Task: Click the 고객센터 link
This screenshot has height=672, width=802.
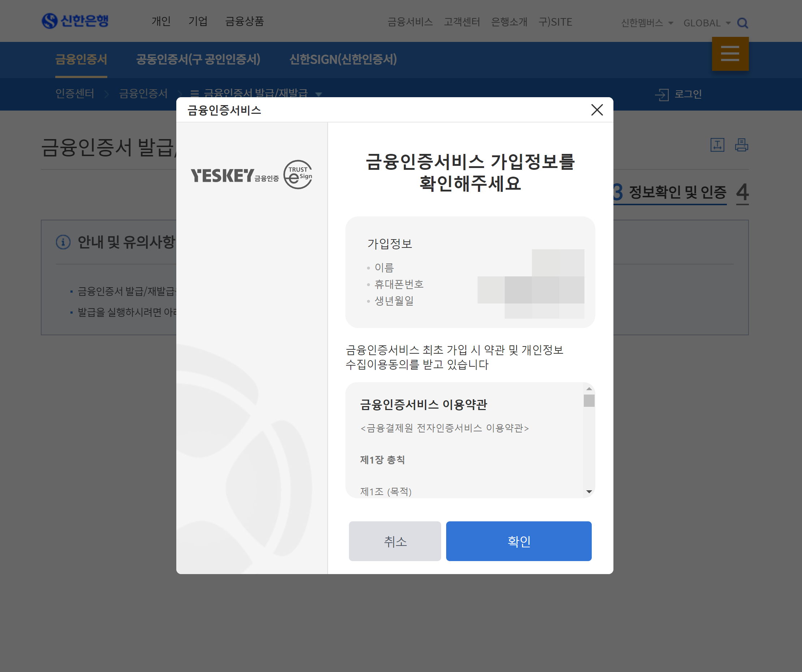Action: pyautogui.click(x=461, y=22)
